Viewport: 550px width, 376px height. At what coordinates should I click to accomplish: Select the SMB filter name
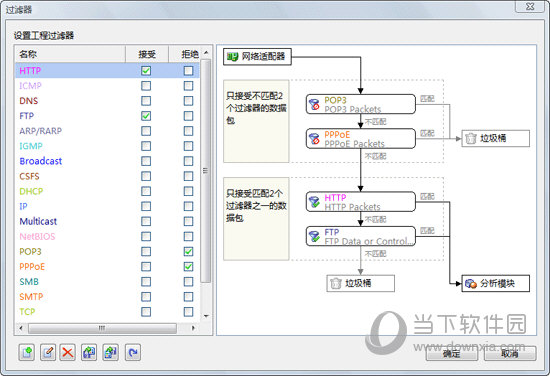click(29, 282)
